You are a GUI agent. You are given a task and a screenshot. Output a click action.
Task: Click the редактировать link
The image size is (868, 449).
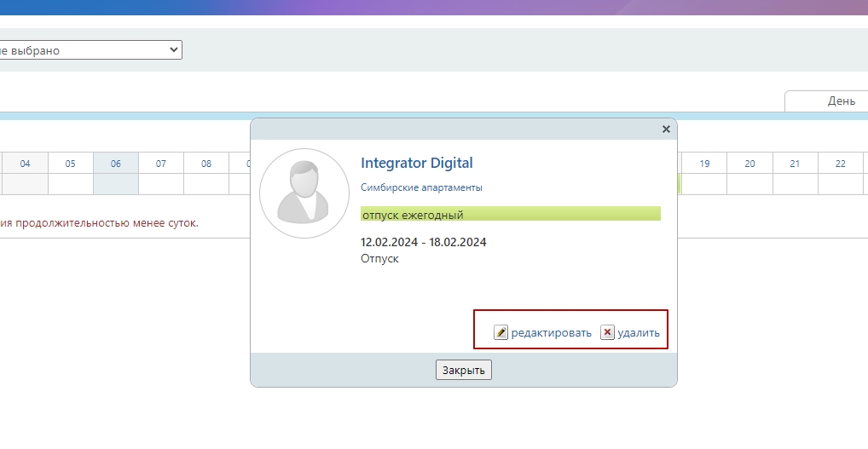[551, 333]
